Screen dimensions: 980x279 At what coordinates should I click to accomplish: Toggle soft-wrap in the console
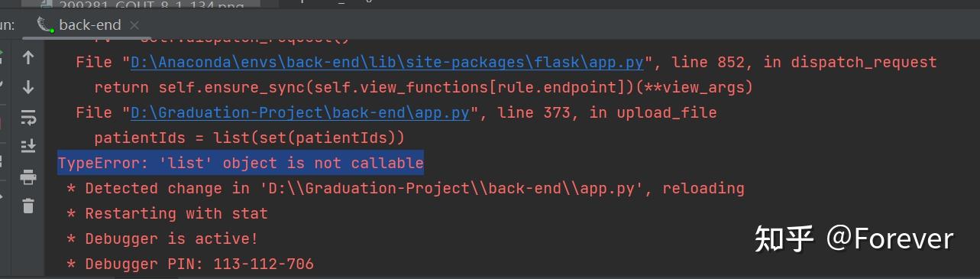[x=28, y=117]
